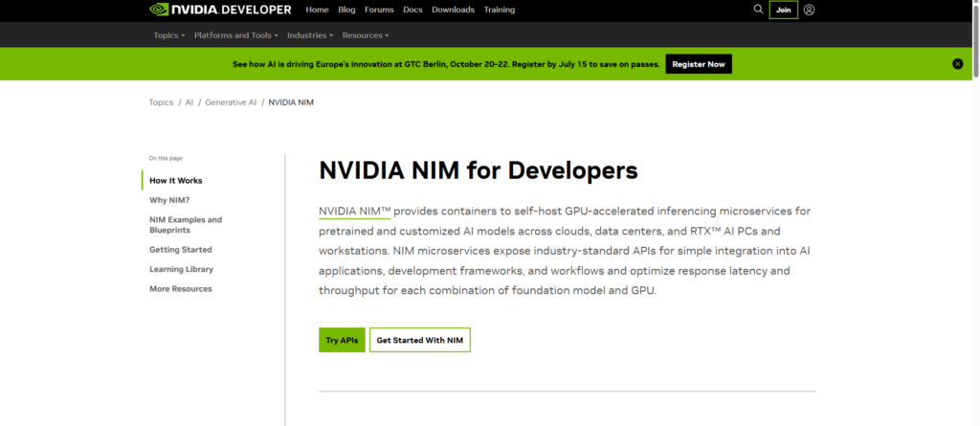
Task: Click the Join button
Action: 783,10
